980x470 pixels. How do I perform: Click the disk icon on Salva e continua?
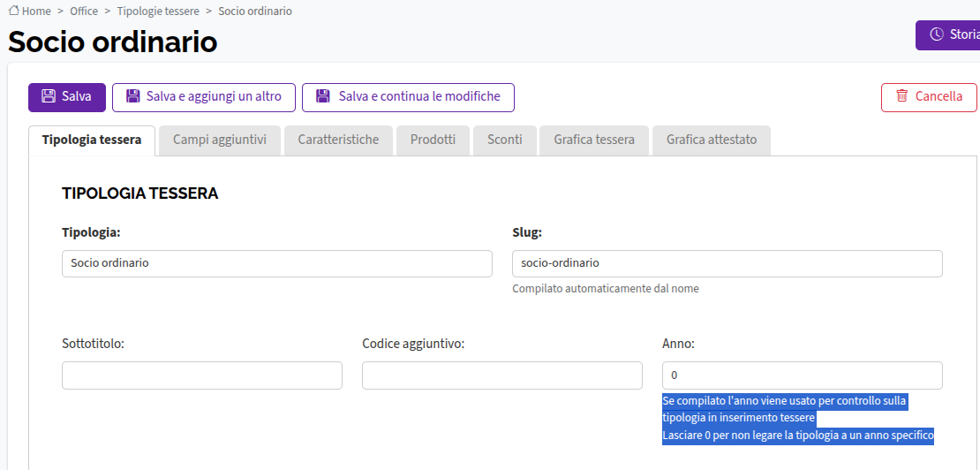pyautogui.click(x=322, y=96)
